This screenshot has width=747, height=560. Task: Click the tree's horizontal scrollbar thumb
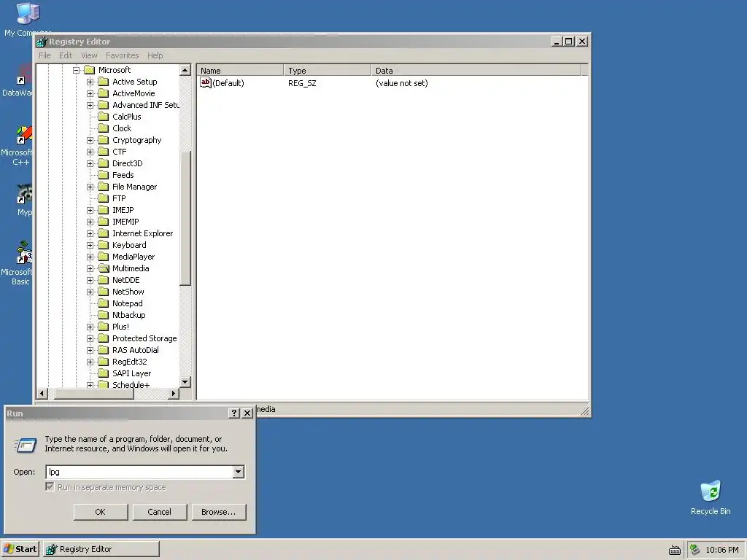pyautogui.click(x=94, y=393)
